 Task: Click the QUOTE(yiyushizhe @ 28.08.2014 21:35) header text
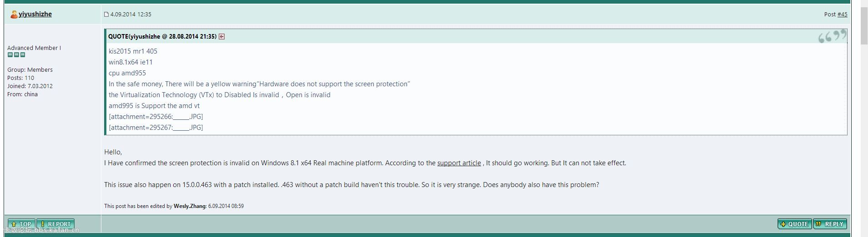click(162, 37)
